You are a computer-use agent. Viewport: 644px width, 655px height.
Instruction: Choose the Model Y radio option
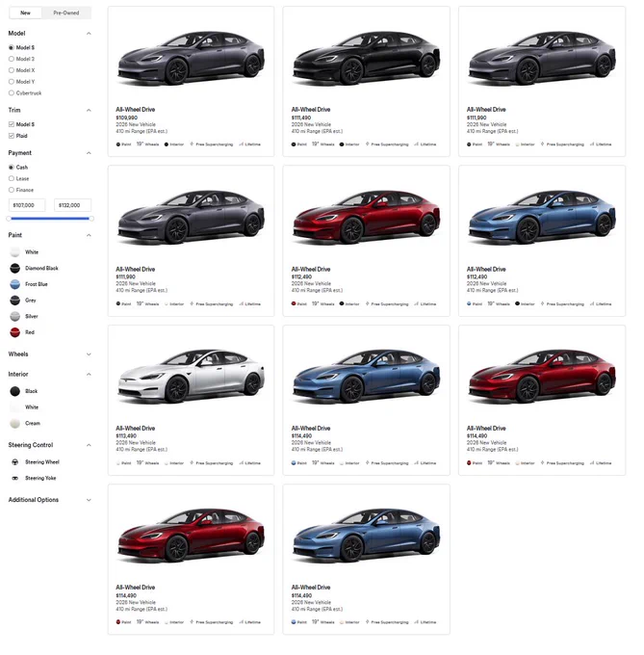(12, 82)
